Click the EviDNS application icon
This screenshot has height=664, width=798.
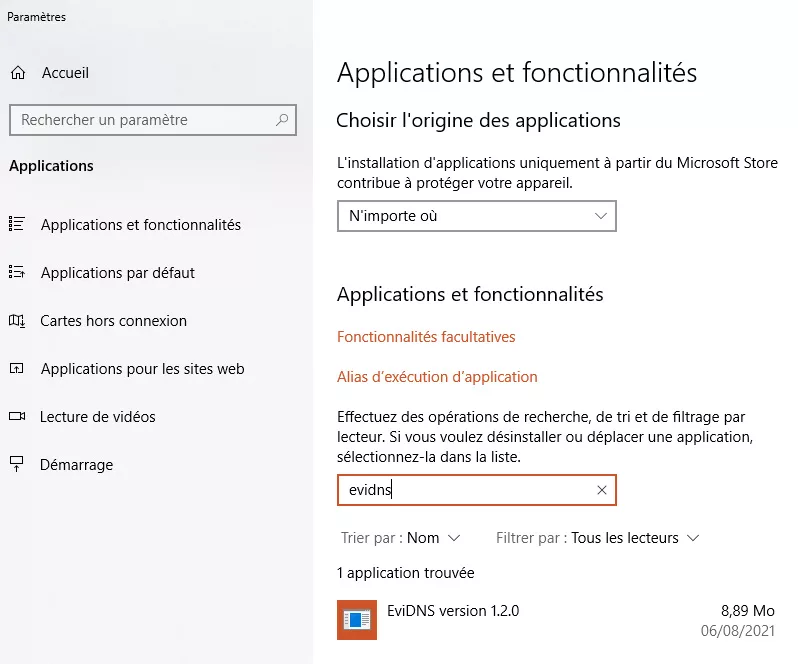point(357,620)
